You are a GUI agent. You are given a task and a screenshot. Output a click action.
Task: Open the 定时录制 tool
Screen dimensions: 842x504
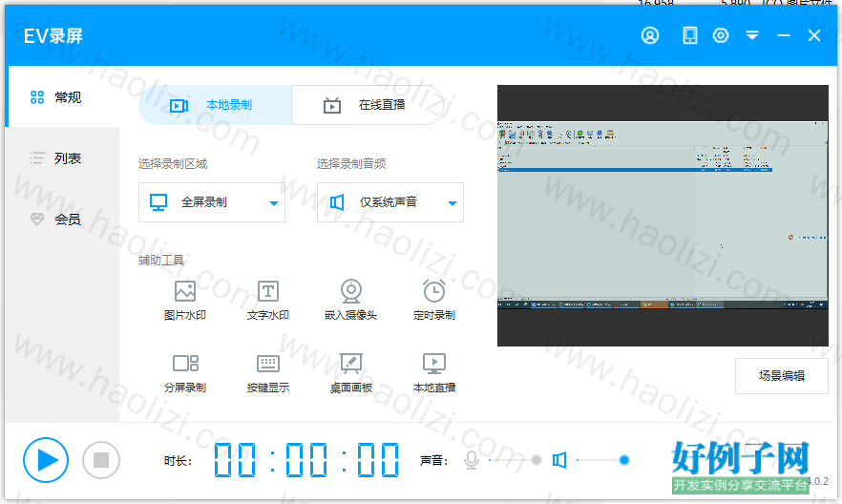(433, 300)
